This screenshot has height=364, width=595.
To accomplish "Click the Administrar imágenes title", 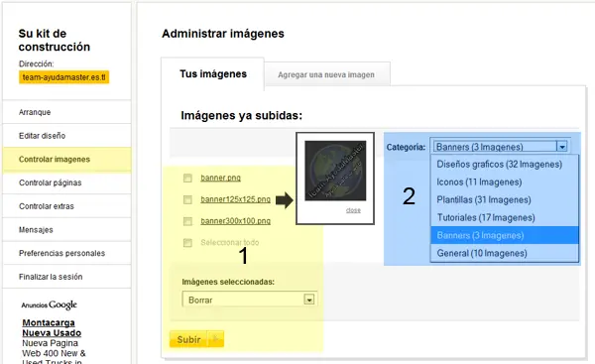I will tap(223, 34).
